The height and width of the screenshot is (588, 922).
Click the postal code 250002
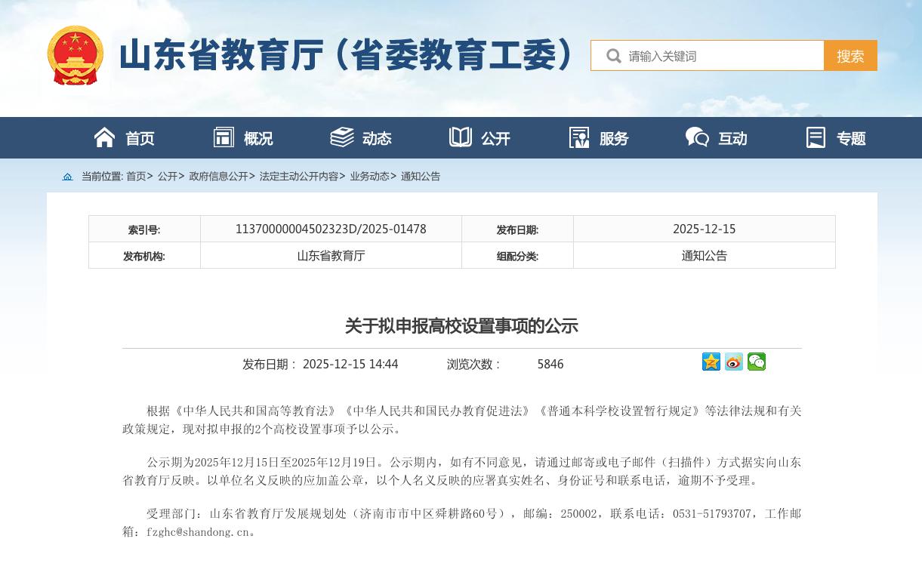coord(579,514)
